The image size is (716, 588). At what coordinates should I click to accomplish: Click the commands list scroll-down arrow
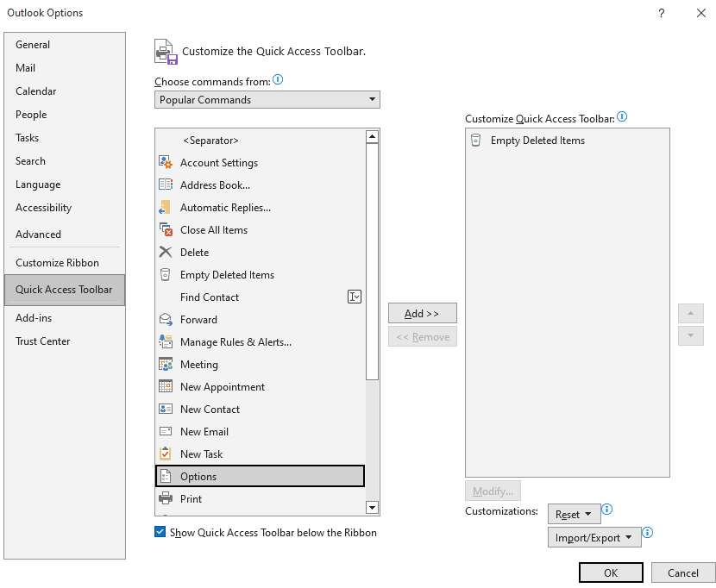(x=372, y=507)
